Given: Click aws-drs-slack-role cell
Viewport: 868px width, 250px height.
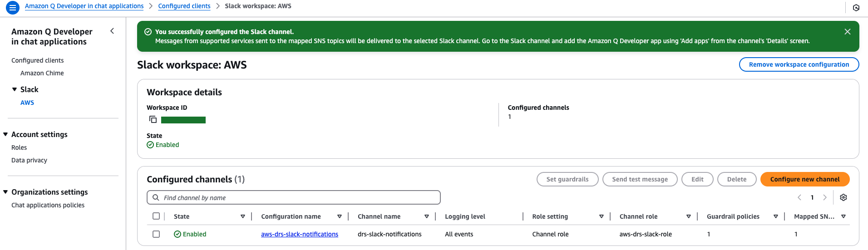Looking at the screenshot, I should [x=646, y=234].
